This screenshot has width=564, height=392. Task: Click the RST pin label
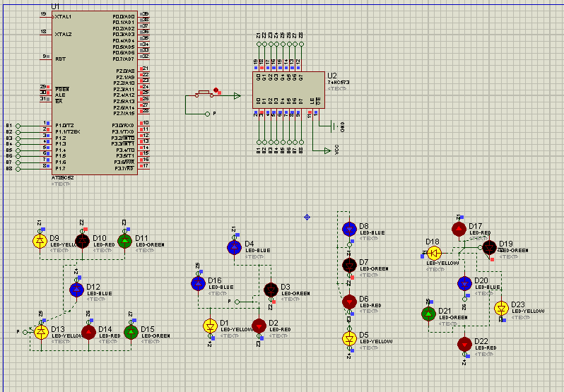(61, 59)
